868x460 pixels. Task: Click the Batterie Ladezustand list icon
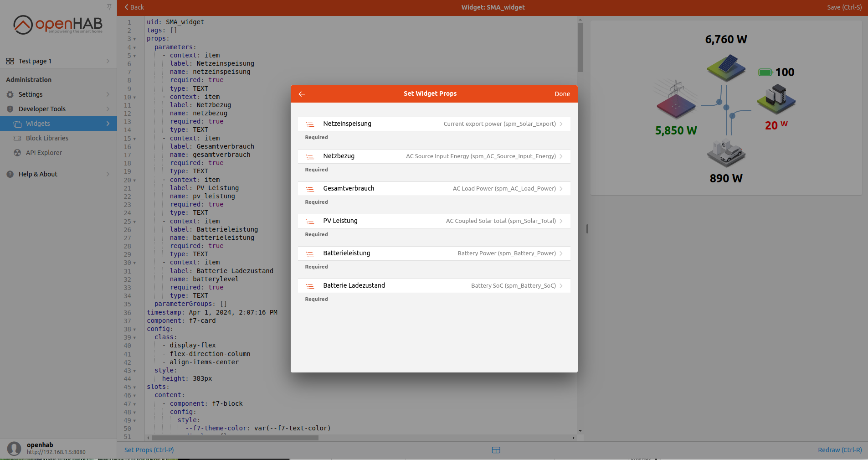pyautogui.click(x=310, y=286)
